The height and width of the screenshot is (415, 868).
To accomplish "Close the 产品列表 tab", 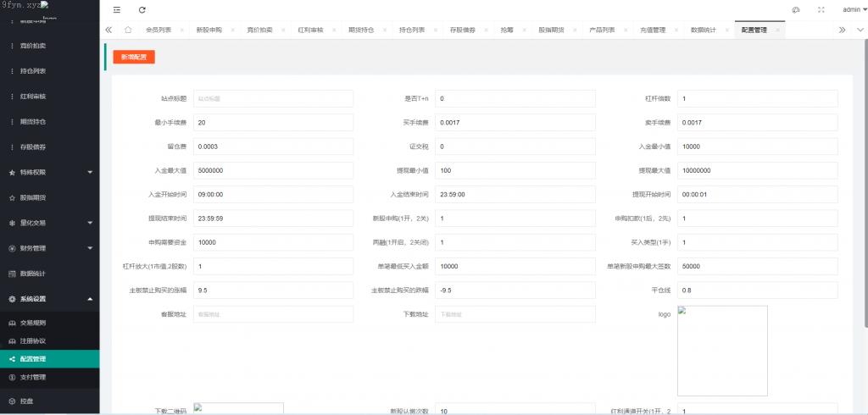I will pos(626,30).
